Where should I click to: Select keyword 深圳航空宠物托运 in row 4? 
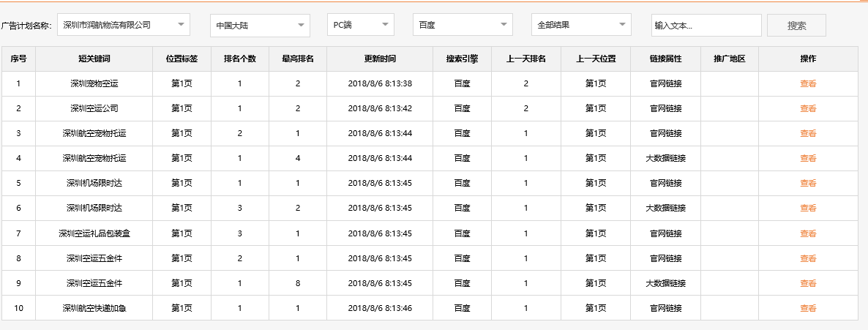(x=94, y=158)
